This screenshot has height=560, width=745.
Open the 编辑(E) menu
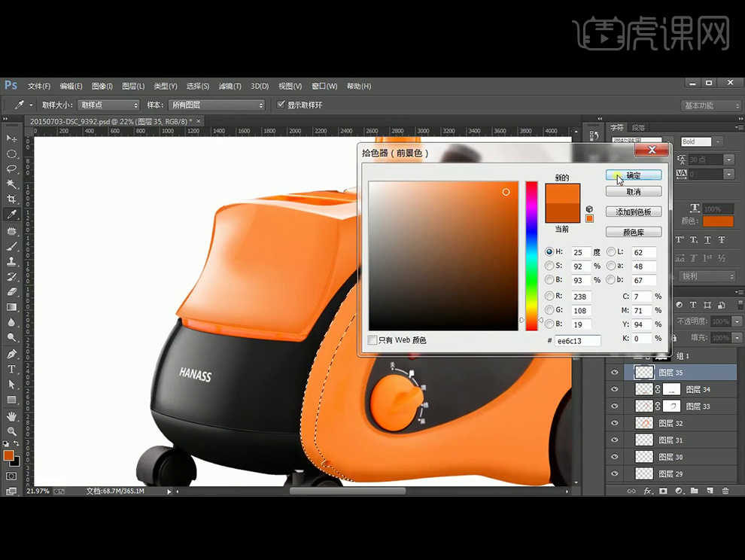71,86
